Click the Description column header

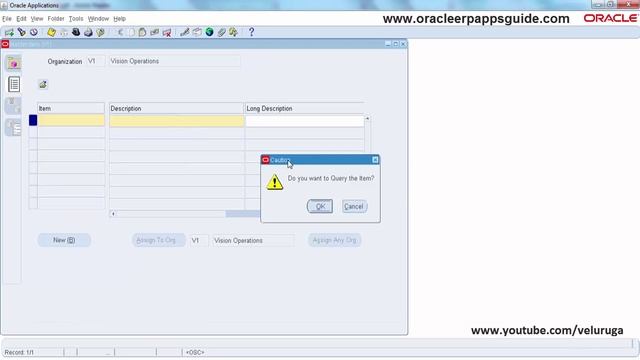[x=176, y=109]
